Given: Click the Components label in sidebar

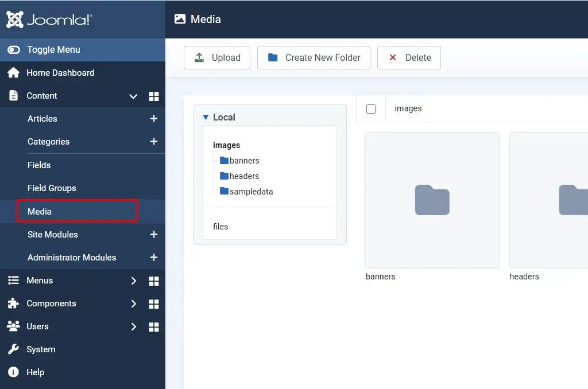Looking at the screenshot, I should tap(51, 303).
